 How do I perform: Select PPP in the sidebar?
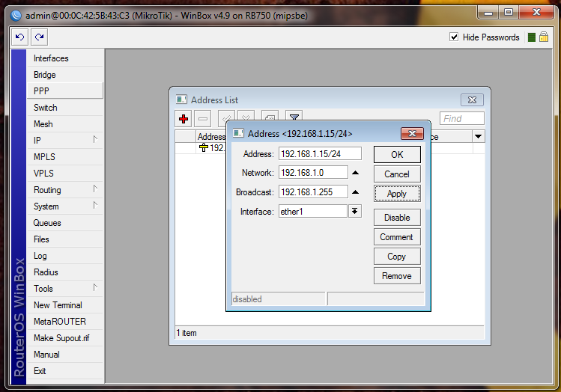pyautogui.click(x=64, y=91)
